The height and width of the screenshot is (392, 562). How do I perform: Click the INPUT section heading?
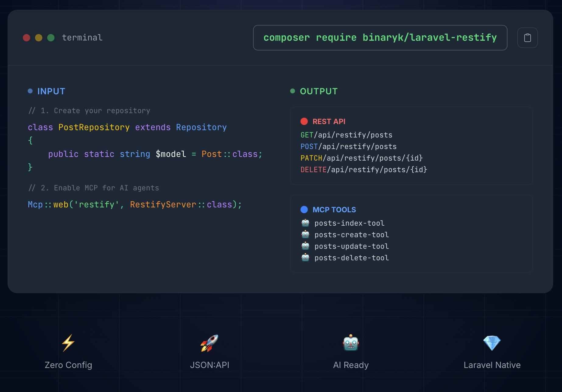[51, 91]
